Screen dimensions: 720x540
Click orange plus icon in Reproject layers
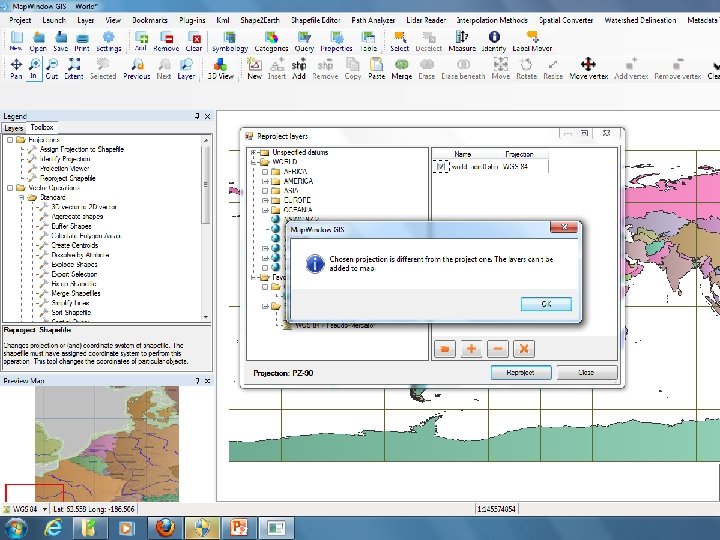(x=471, y=349)
